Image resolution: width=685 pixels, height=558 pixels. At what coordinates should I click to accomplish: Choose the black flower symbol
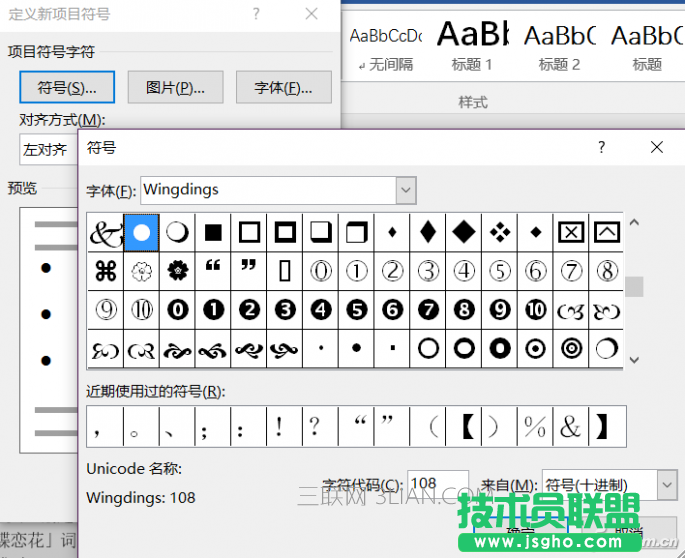[x=177, y=271]
